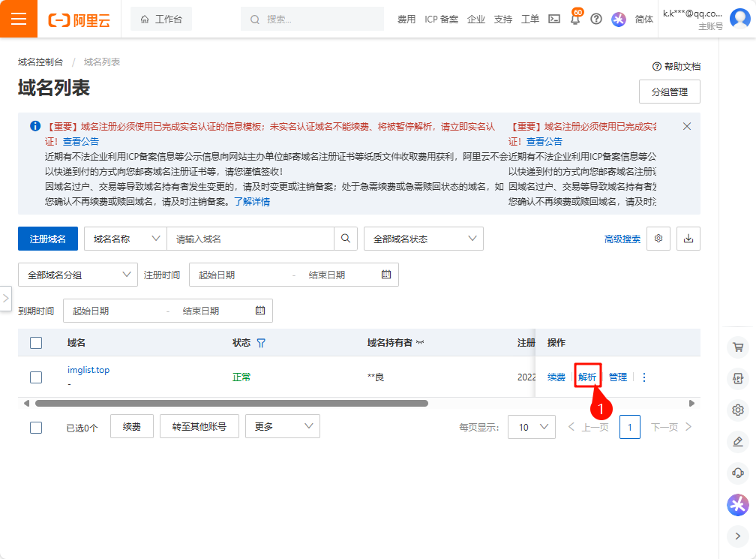This screenshot has width=756, height=559.
Task: Click the horizontal table scrollbar thumb
Action: (232, 403)
